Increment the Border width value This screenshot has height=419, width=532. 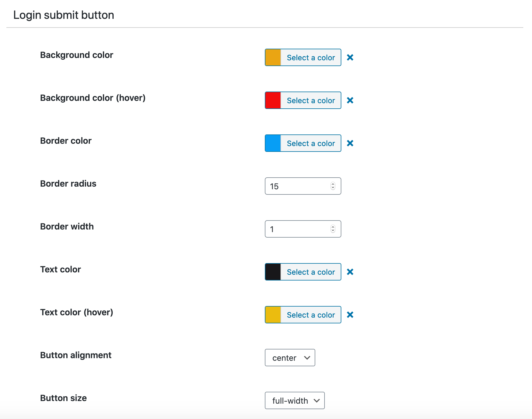coord(334,227)
